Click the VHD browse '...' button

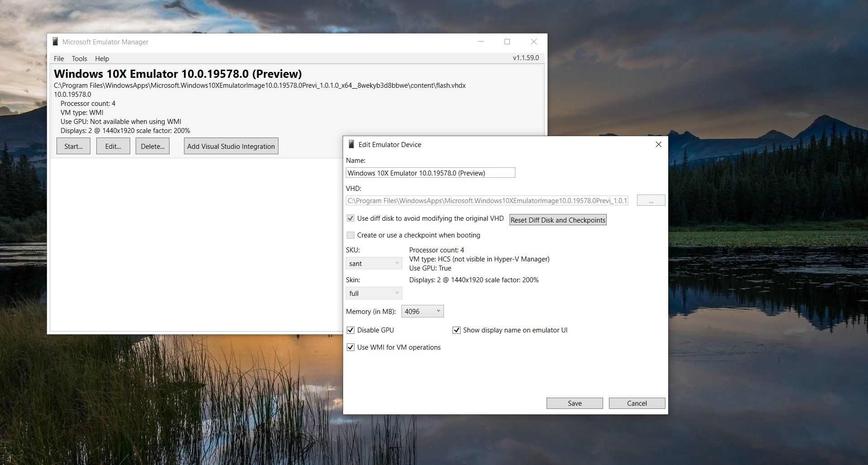click(651, 200)
